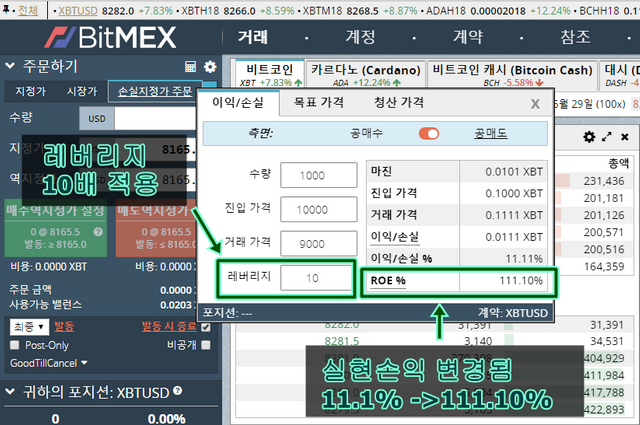Screen dimensions: 640x425
Task: Open the 거래 top menu
Action: [x=253, y=37]
